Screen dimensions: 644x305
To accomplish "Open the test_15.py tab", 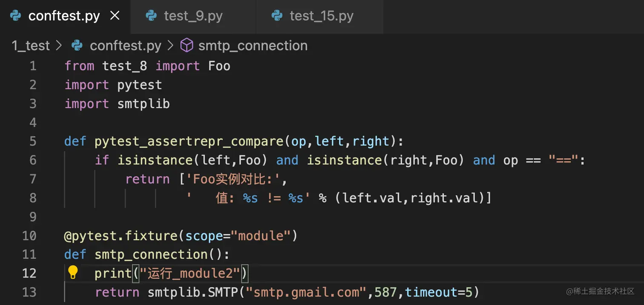I will point(321,16).
